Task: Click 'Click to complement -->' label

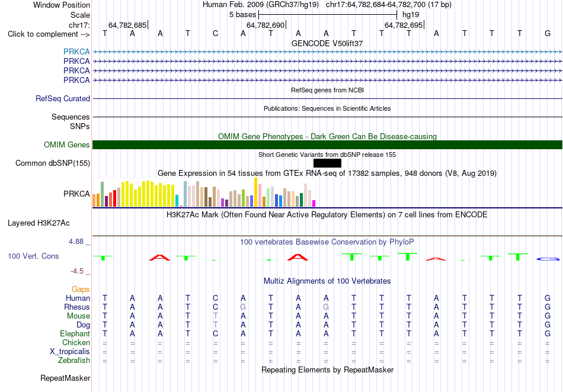Action: coord(49,34)
